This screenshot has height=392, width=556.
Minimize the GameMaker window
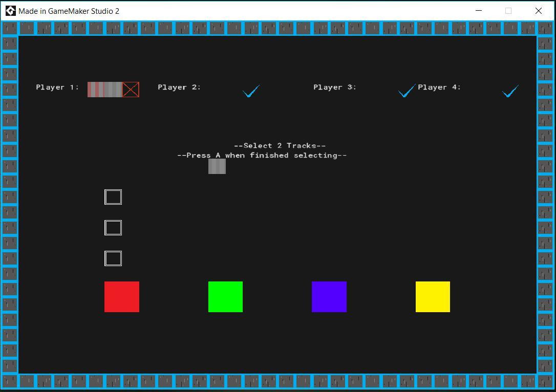[479, 11]
